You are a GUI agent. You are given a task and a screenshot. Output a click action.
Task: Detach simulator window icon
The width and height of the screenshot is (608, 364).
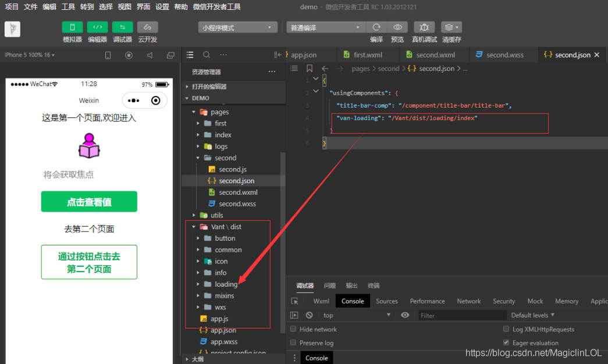[x=170, y=55]
